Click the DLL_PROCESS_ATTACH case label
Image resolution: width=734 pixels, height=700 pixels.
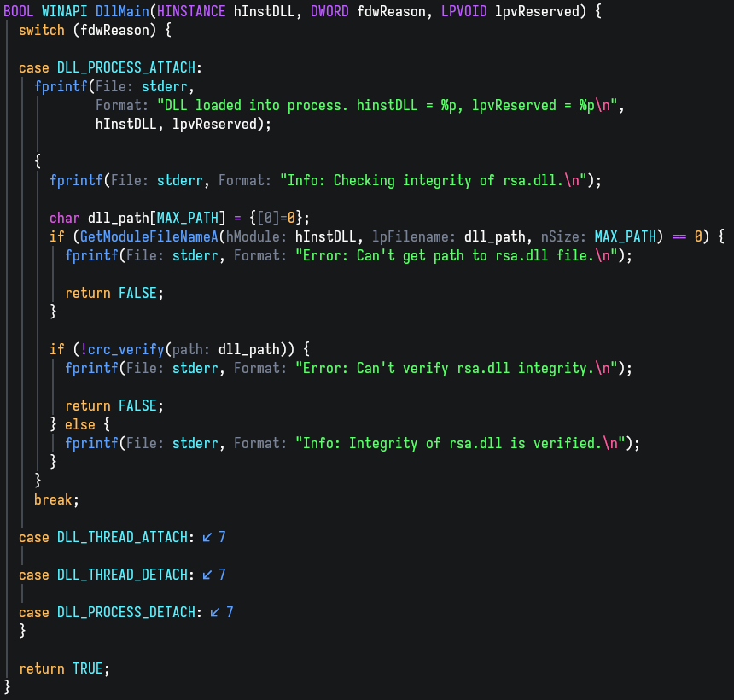point(126,68)
